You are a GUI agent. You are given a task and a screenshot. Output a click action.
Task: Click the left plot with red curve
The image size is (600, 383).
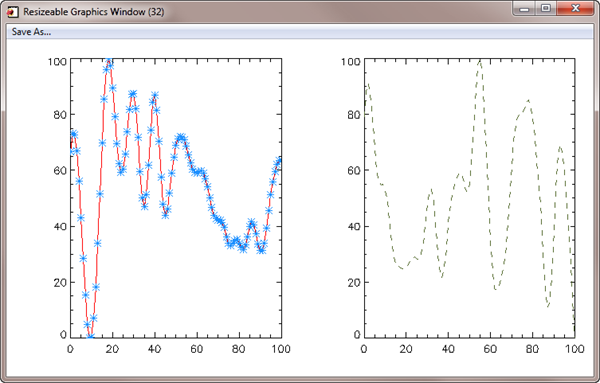(176, 198)
